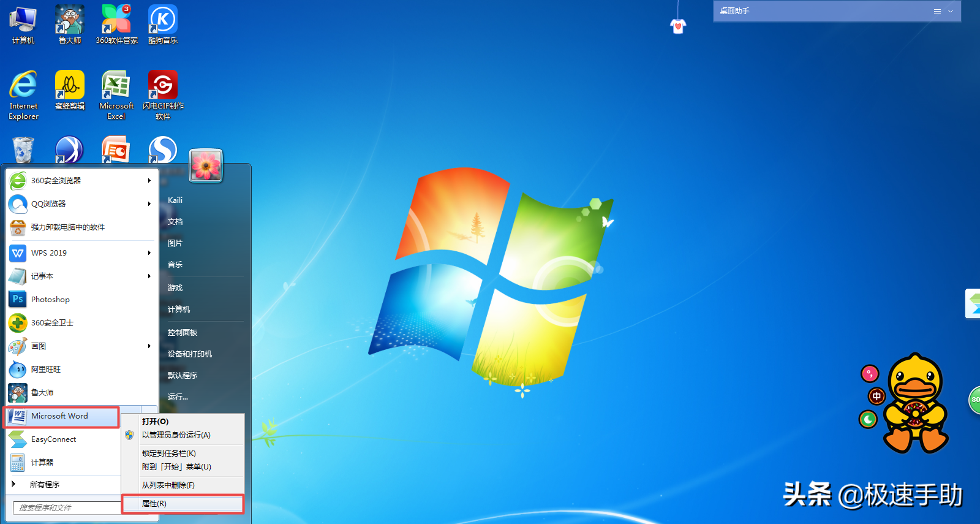
Task: Open Microsoft Excel desktop shortcut
Action: click(116, 95)
